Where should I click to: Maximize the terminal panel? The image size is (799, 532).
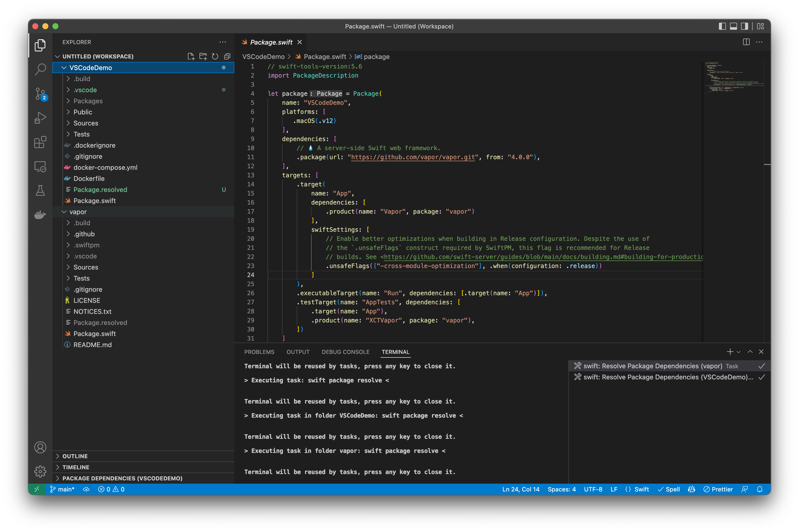coord(750,352)
